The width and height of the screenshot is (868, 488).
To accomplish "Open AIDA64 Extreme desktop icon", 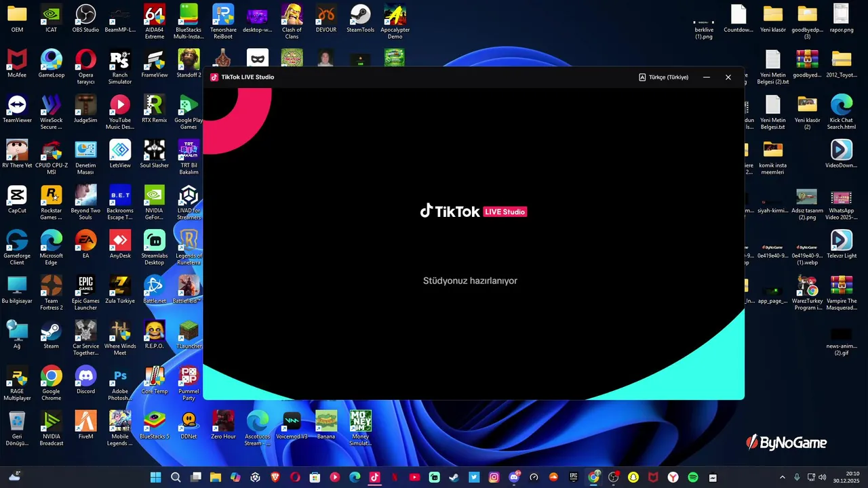I will coord(155,22).
